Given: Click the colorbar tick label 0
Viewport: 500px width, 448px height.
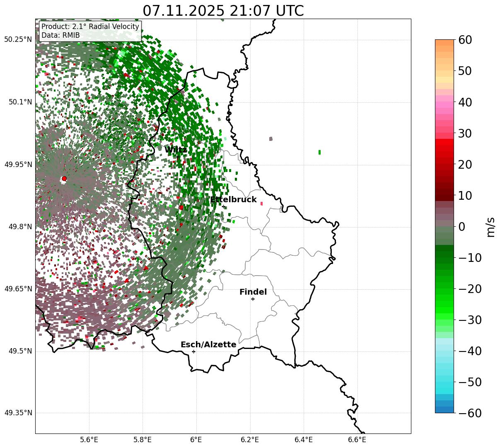Looking at the screenshot, I should [x=462, y=227].
